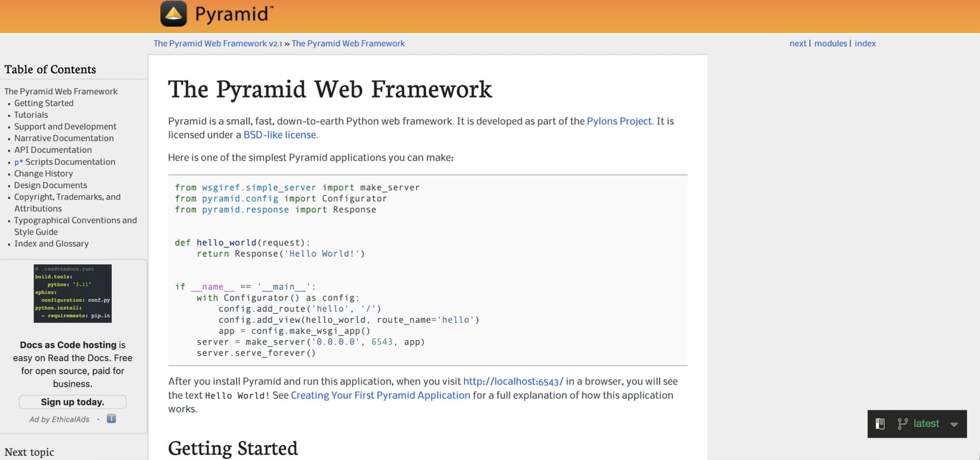The image size is (980, 460).
Task: Open Creating Your First Pyramid Application link
Action: pyautogui.click(x=380, y=395)
